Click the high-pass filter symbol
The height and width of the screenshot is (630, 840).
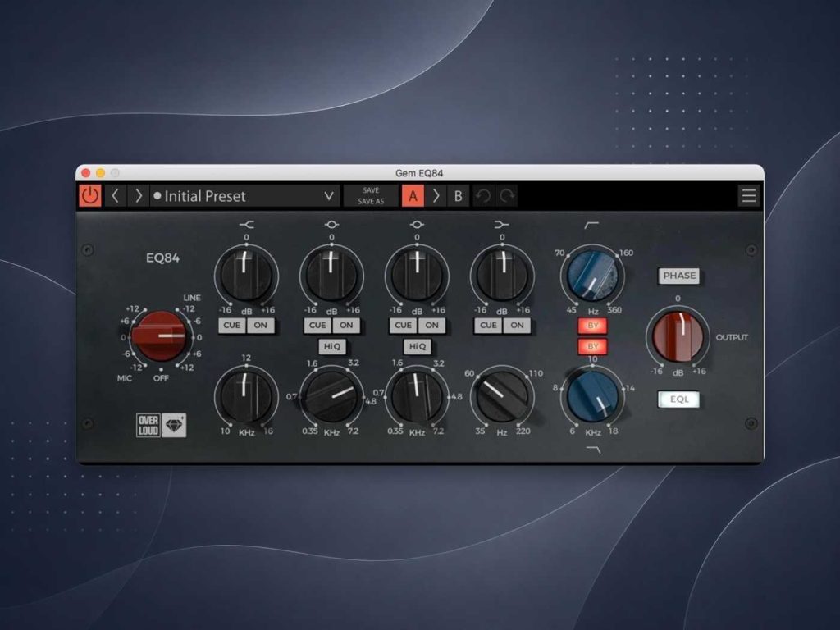click(x=591, y=225)
